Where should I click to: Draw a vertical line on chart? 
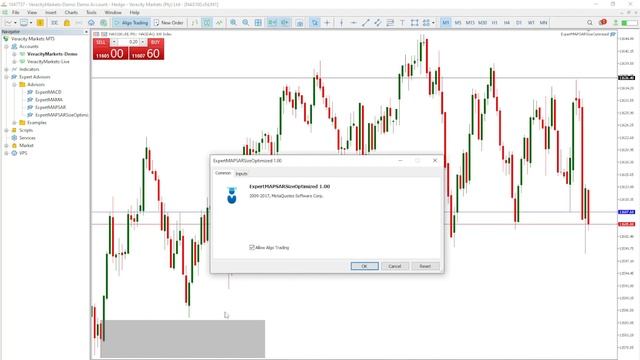tap(342, 23)
